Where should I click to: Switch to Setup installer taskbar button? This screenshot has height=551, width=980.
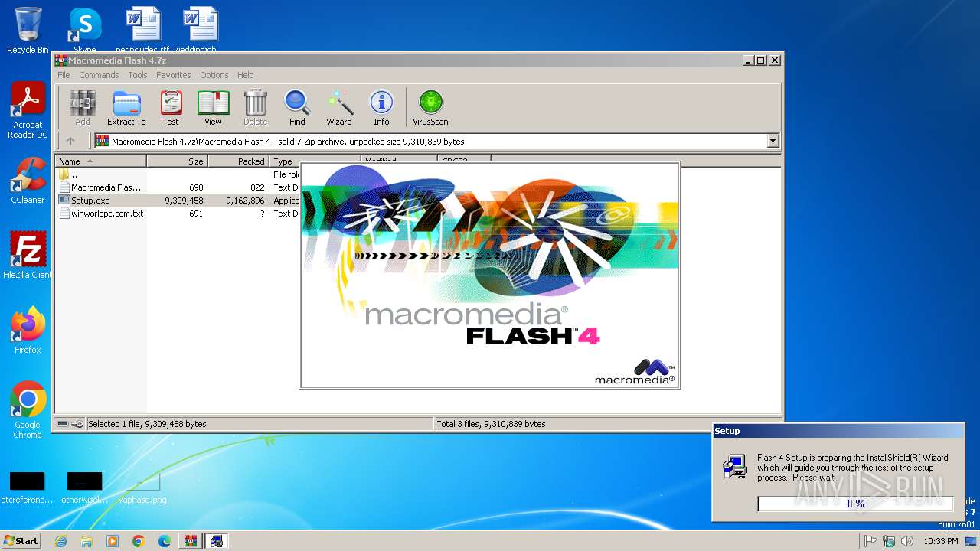(x=217, y=541)
